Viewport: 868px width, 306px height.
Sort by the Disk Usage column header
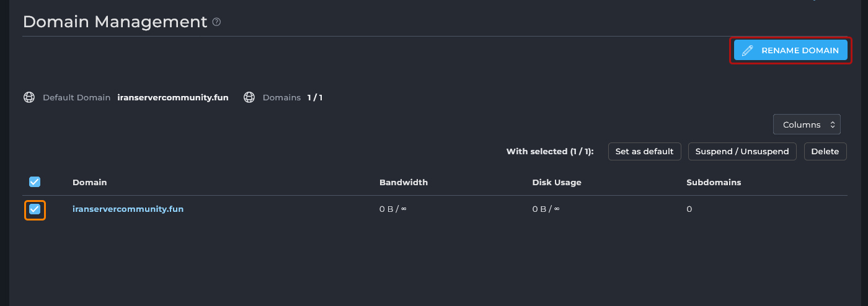click(x=556, y=182)
